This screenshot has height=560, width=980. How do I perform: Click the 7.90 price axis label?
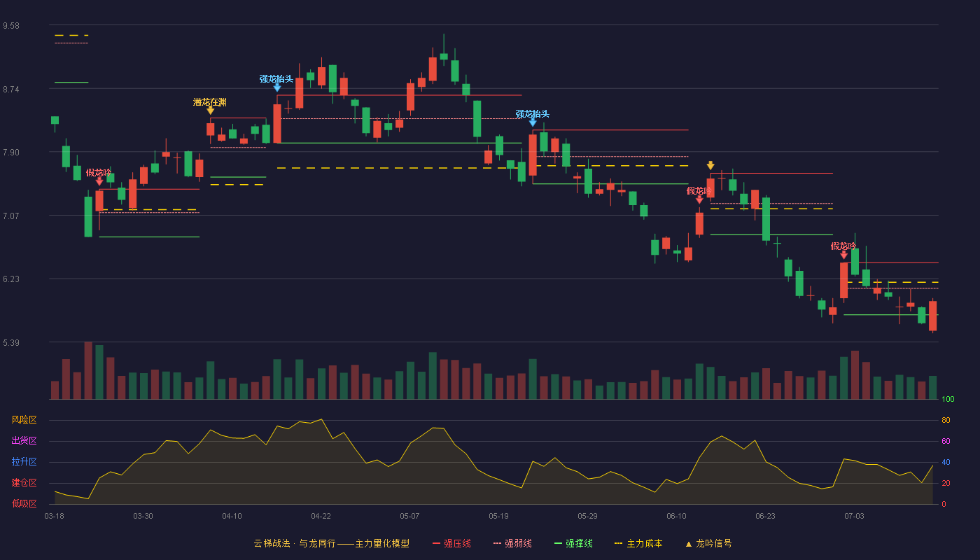[x=11, y=153]
